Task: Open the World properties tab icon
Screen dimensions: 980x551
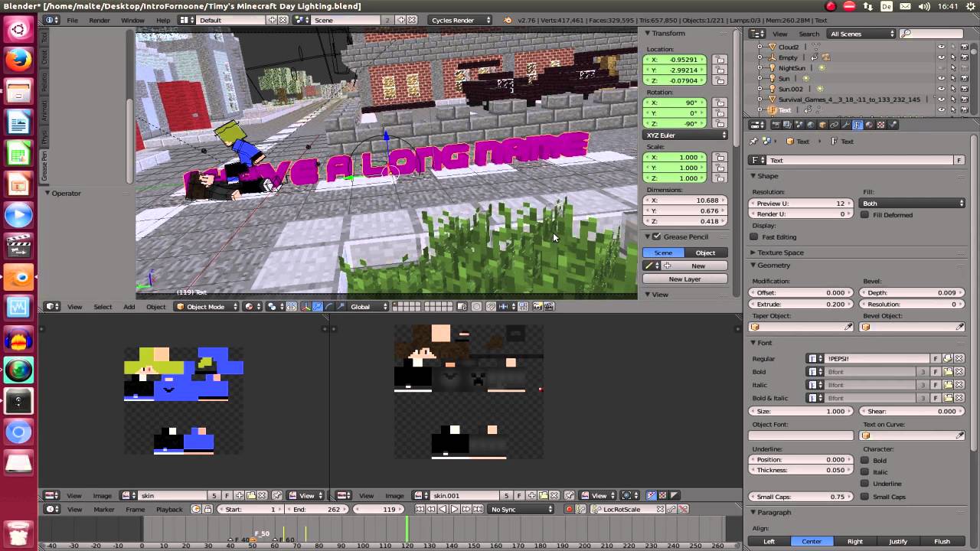Action: (x=811, y=125)
